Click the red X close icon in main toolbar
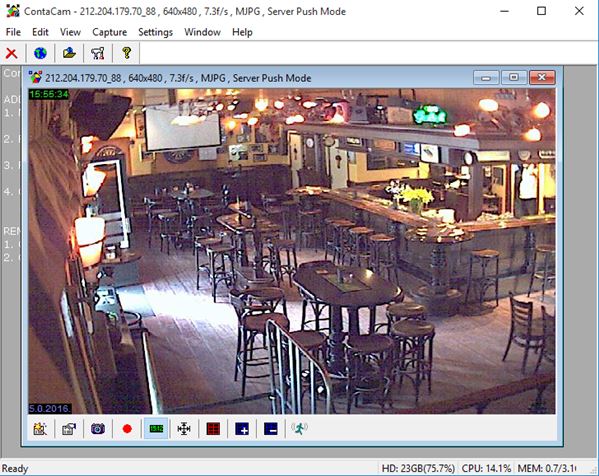 [11, 53]
